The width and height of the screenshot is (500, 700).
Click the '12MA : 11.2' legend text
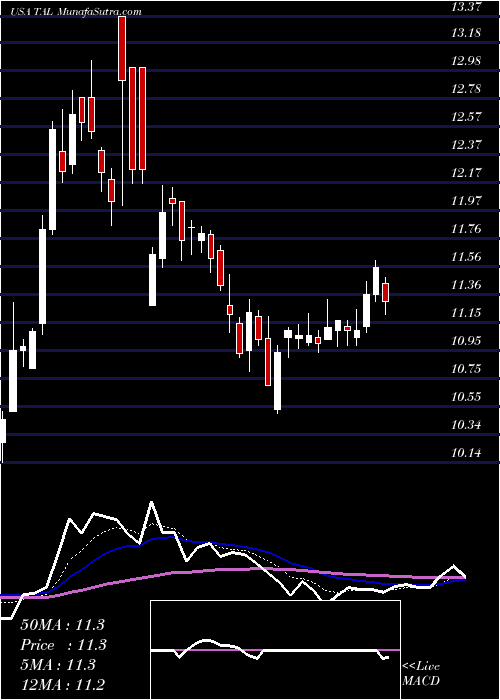[62, 685]
